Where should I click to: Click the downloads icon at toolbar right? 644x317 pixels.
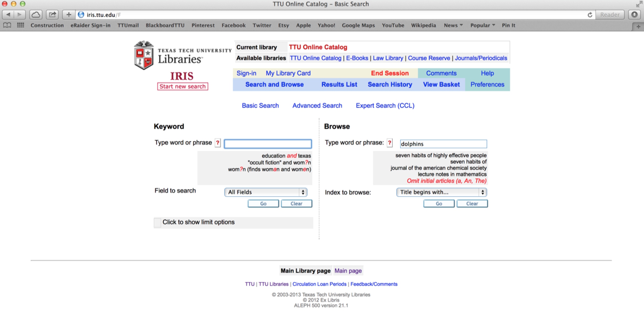point(634,15)
